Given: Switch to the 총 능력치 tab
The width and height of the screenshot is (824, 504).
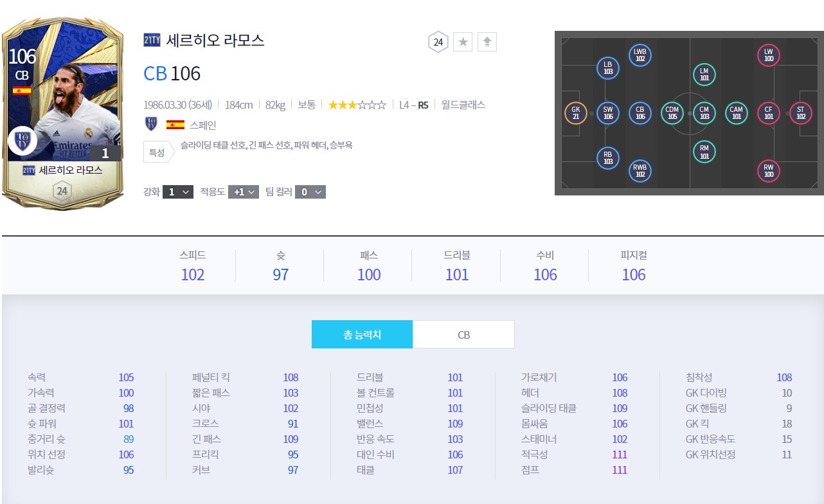Looking at the screenshot, I should 362,334.
